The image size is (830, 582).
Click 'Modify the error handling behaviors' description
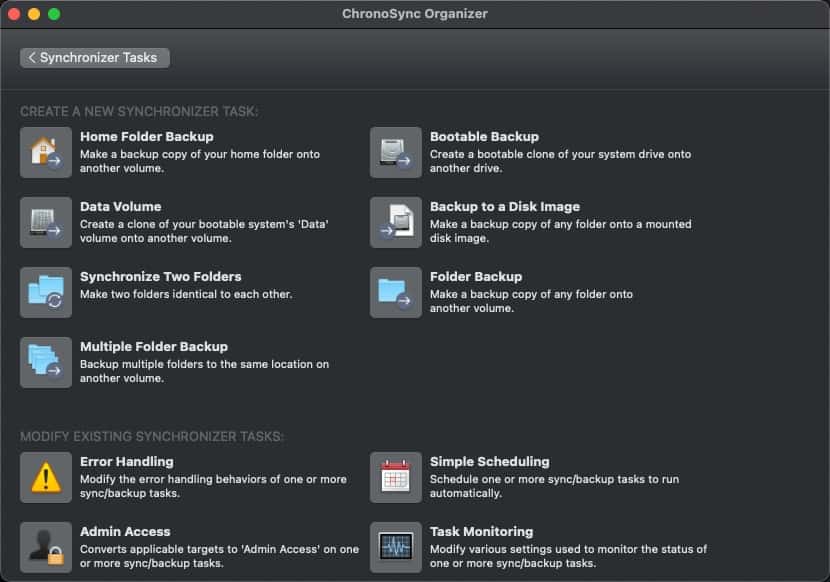213,486
